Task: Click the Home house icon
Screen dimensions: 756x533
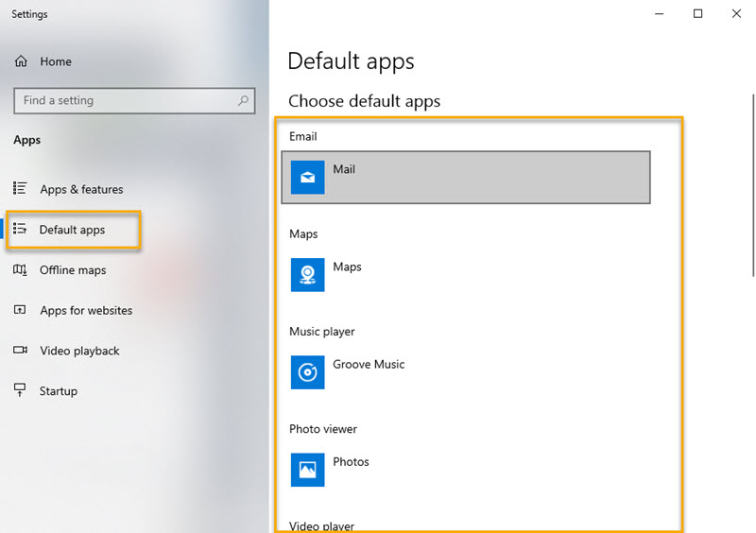Action: point(21,61)
